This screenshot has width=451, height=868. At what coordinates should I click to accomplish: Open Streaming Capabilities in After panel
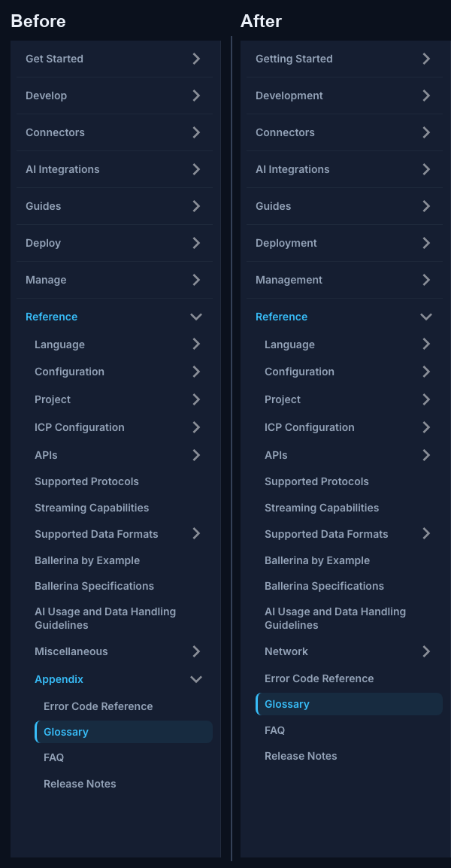(322, 508)
